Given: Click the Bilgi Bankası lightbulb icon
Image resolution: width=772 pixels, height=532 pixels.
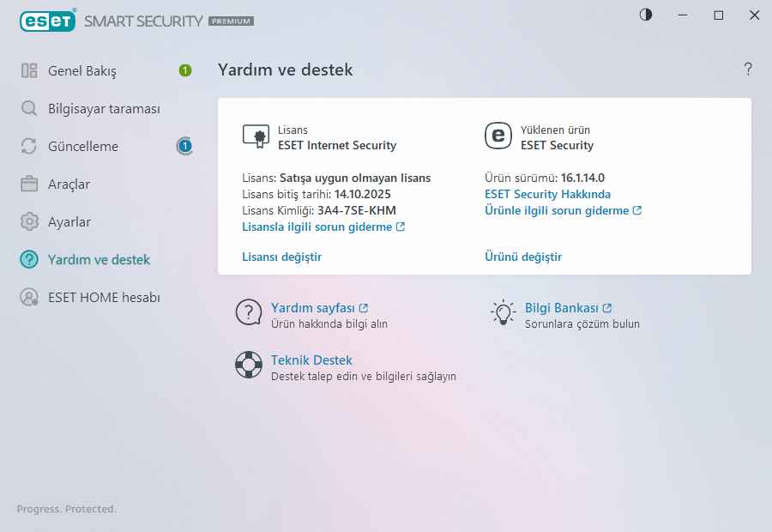Looking at the screenshot, I should click(502, 312).
